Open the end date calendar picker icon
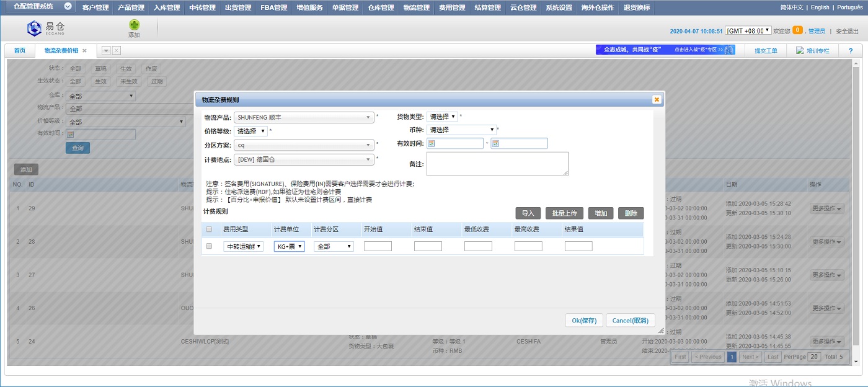868x387 pixels. (495, 144)
